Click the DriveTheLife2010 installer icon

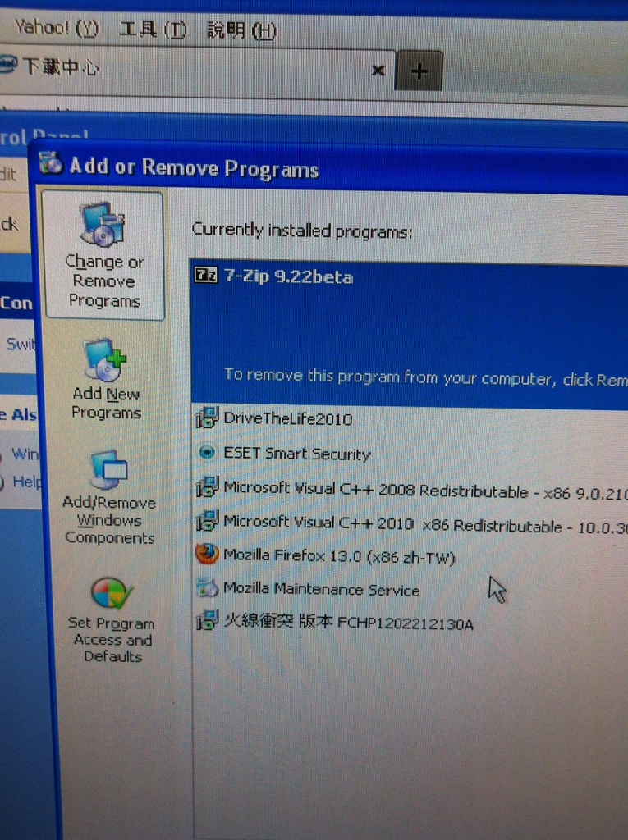point(207,418)
